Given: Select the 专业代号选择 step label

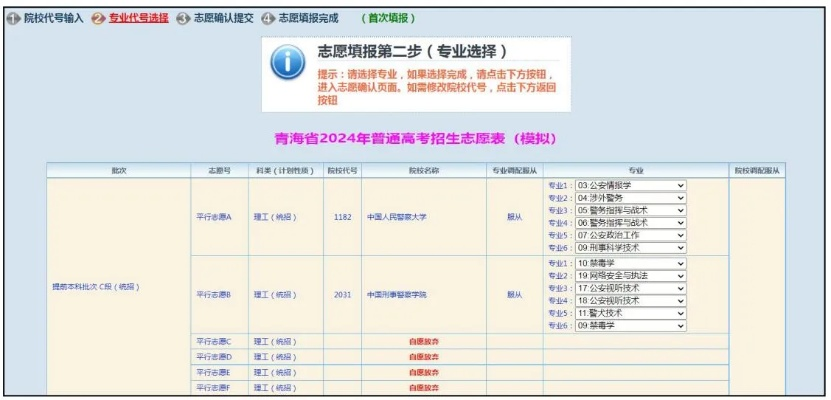Looking at the screenshot, I should [138, 18].
